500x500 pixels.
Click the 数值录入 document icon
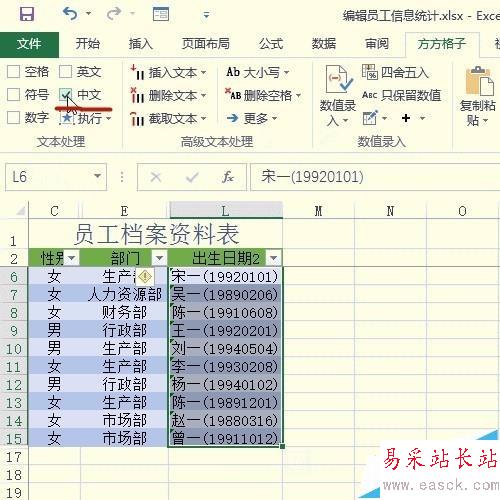(x=338, y=79)
